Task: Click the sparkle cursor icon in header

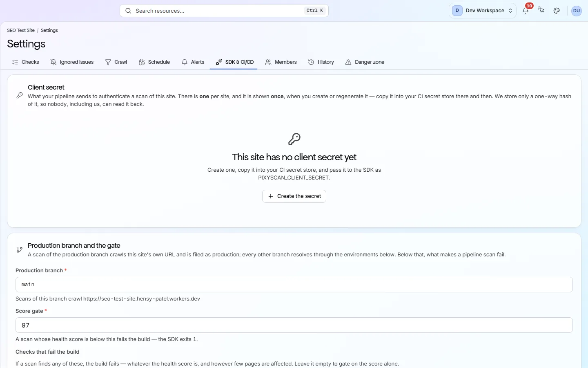Action: (x=541, y=10)
